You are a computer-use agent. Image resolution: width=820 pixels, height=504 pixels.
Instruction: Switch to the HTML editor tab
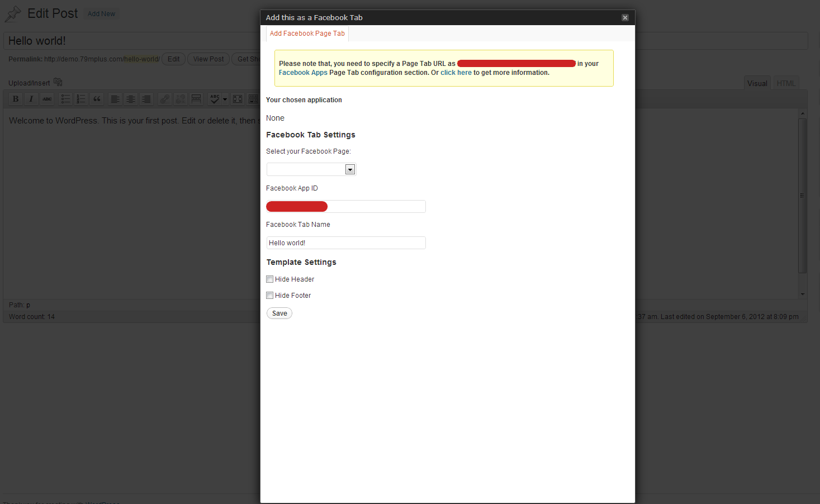click(x=786, y=83)
